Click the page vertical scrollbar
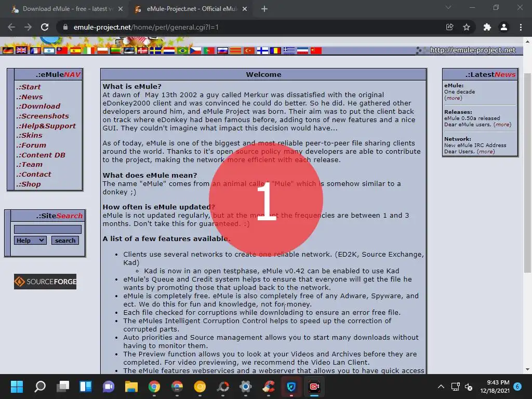 (x=527, y=172)
